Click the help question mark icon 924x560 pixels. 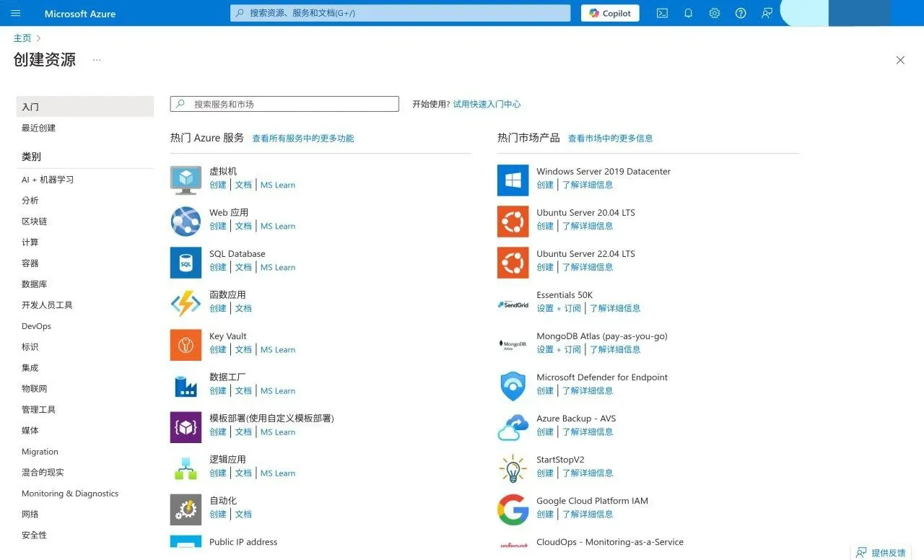[740, 13]
